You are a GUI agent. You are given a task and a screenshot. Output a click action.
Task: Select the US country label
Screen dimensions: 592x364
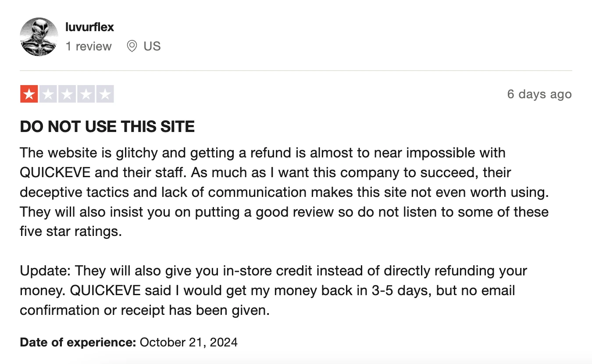coord(152,46)
